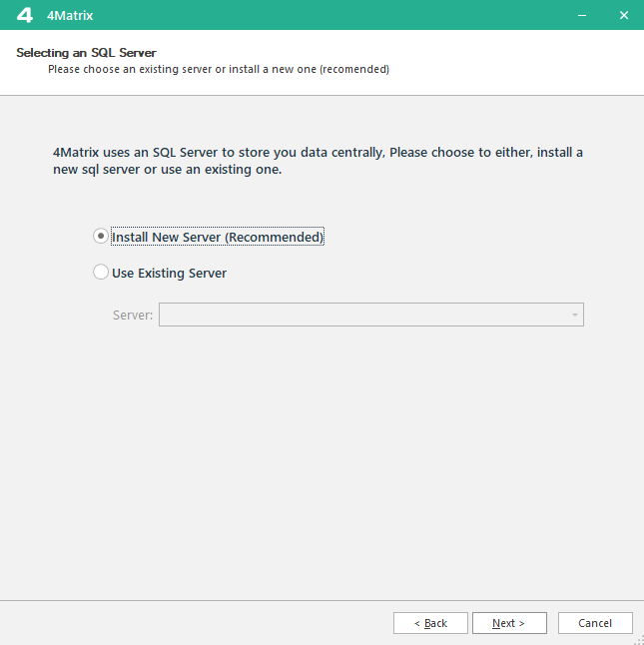Click the "Install New Server (Recommended)" label text
Viewport: 644px width, 645px height.
coord(218,238)
